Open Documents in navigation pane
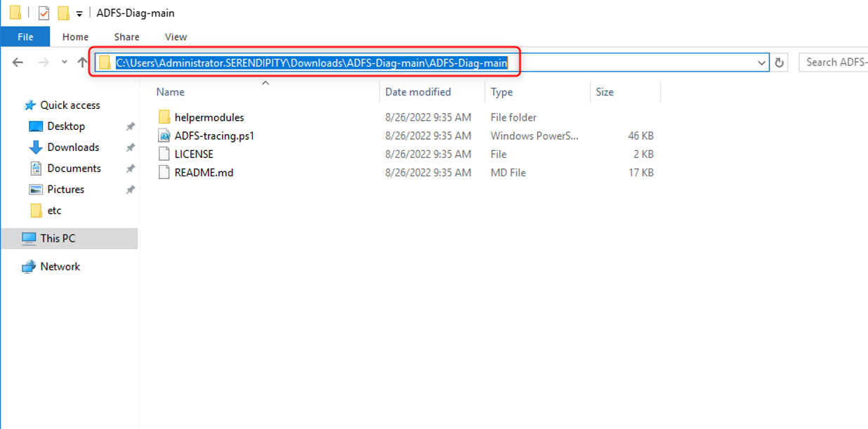 (74, 168)
